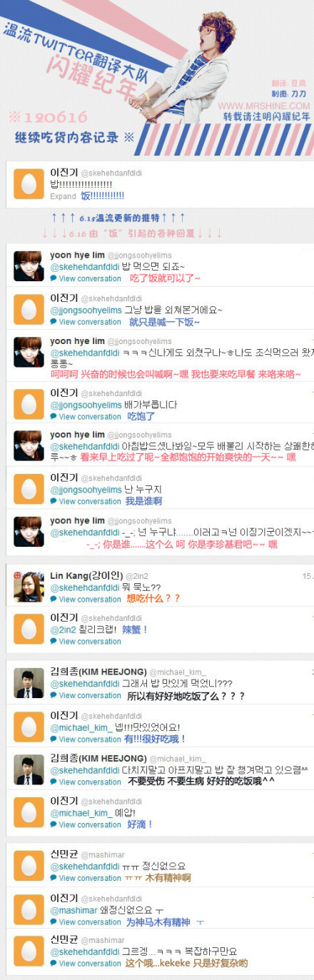Open View conversation under the 그래서 밥 맛있게 먹었니 tweet
This screenshot has height=980, width=314.
coord(90,696)
